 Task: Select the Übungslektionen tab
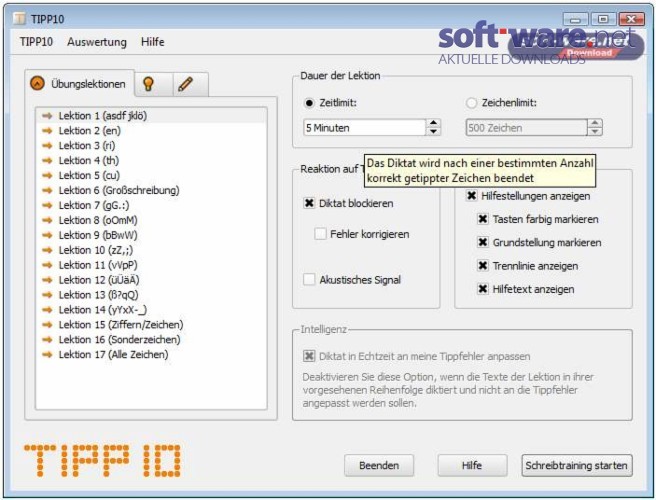pos(79,84)
